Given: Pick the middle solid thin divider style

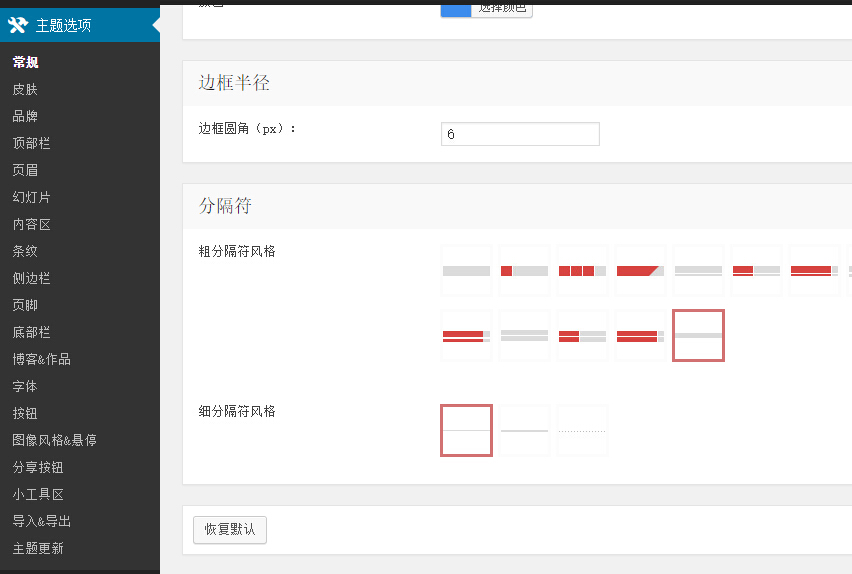Looking at the screenshot, I should [x=524, y=430].
